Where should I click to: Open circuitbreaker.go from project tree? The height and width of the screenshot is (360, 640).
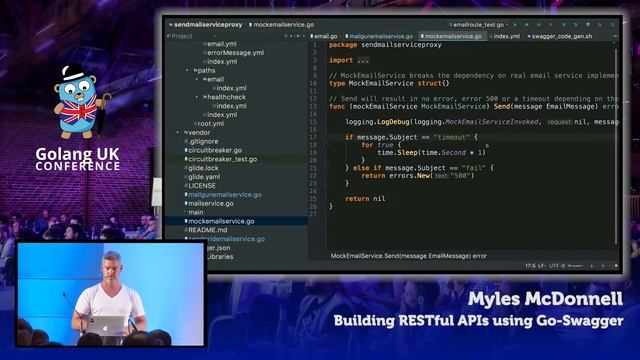[x=213, y=150]
